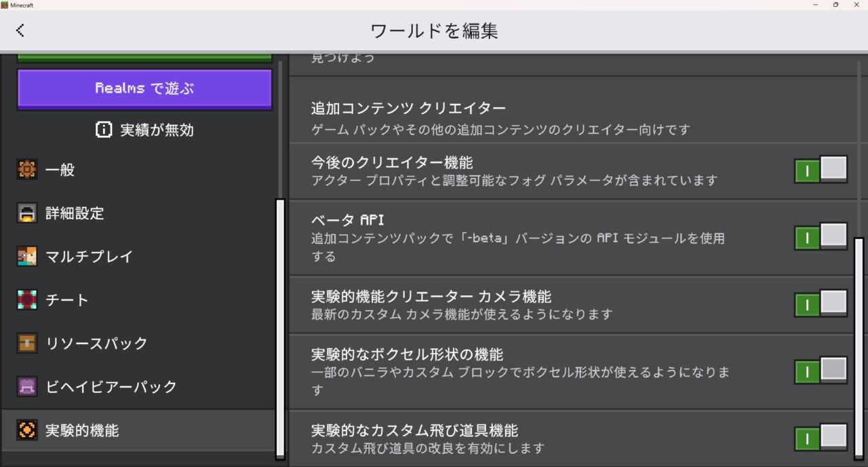The width and height of the screenshot is (868, 467).
Task: Click the info icon beside 実績が無効
Action: 104,130
